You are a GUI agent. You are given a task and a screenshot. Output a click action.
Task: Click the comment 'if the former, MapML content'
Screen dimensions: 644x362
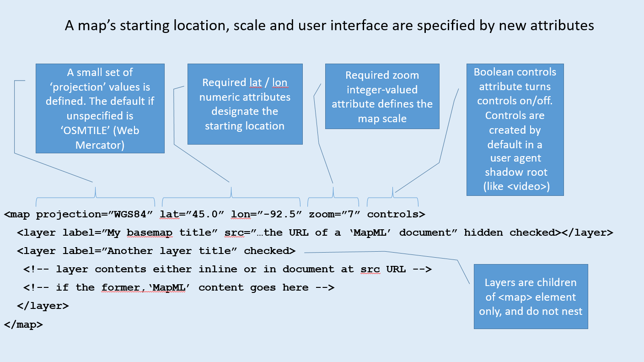[179, 287]
